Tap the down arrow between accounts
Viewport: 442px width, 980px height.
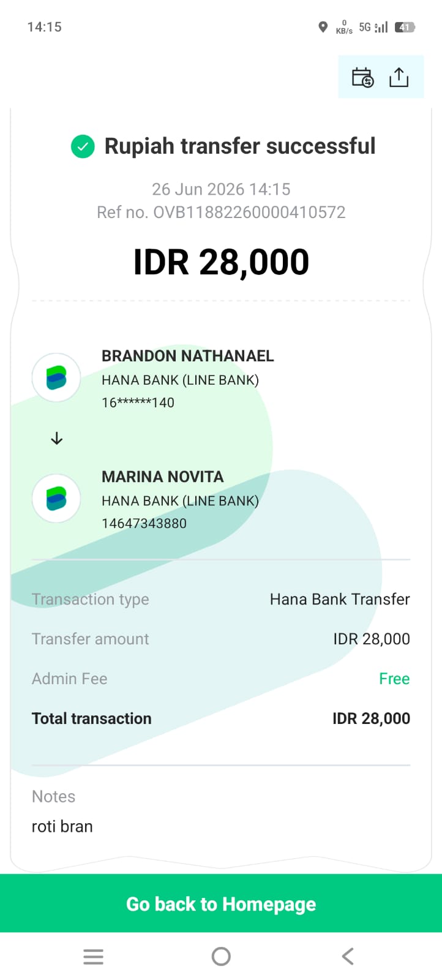pos(57,438)
